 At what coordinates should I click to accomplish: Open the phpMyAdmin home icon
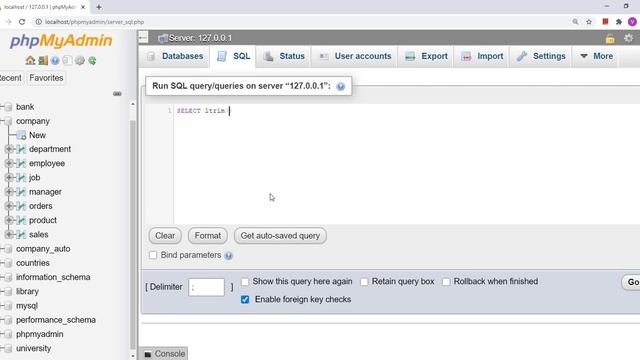point(30,60)
